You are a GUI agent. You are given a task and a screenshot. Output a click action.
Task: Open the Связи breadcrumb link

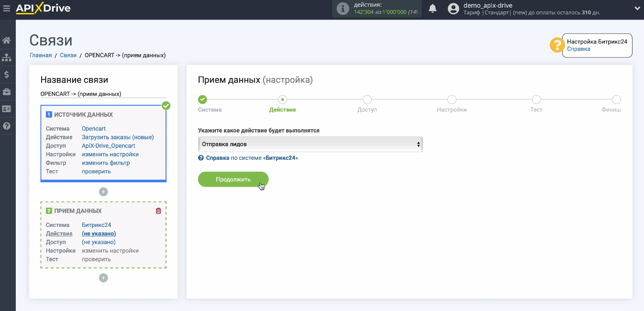(68, 56)
